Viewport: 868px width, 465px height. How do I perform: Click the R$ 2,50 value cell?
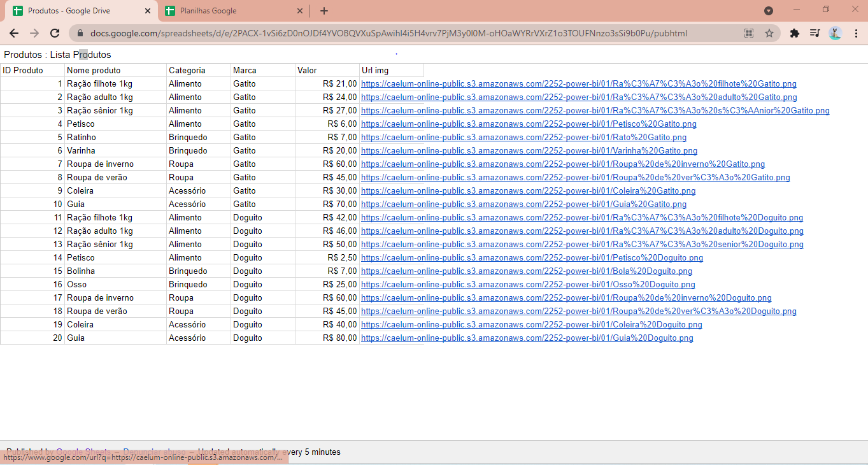click(x=327, y=257)
